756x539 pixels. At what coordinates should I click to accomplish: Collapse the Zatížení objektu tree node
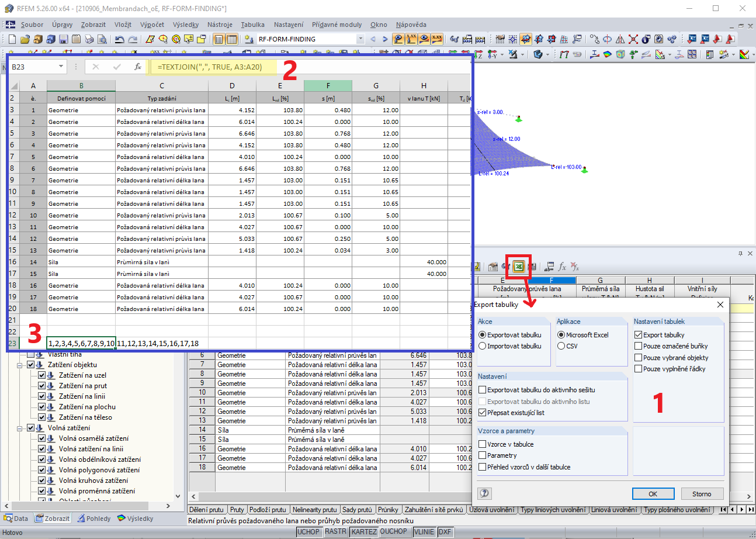(x=20, y=365)
